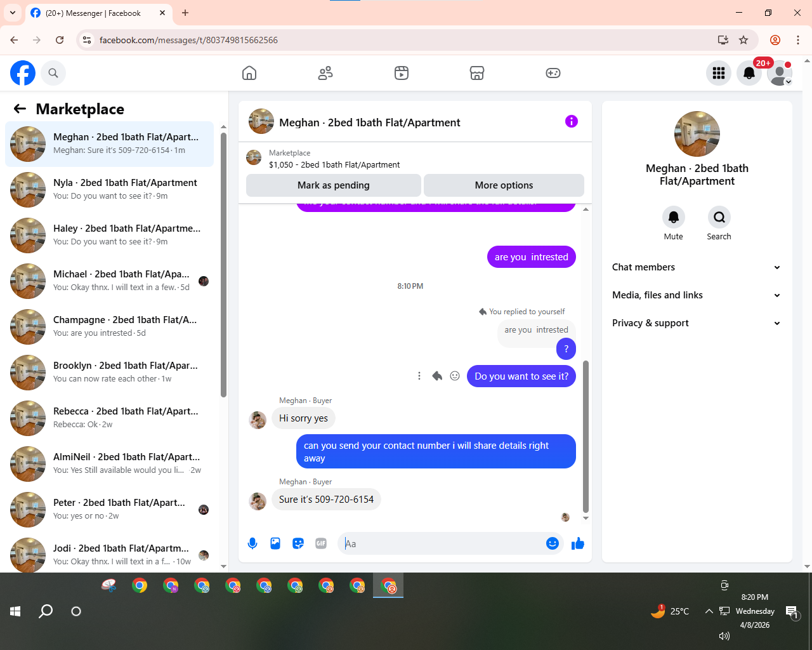Open Windows taskbar search
This screenshot has width=812, height=650.
coord(46,611)
